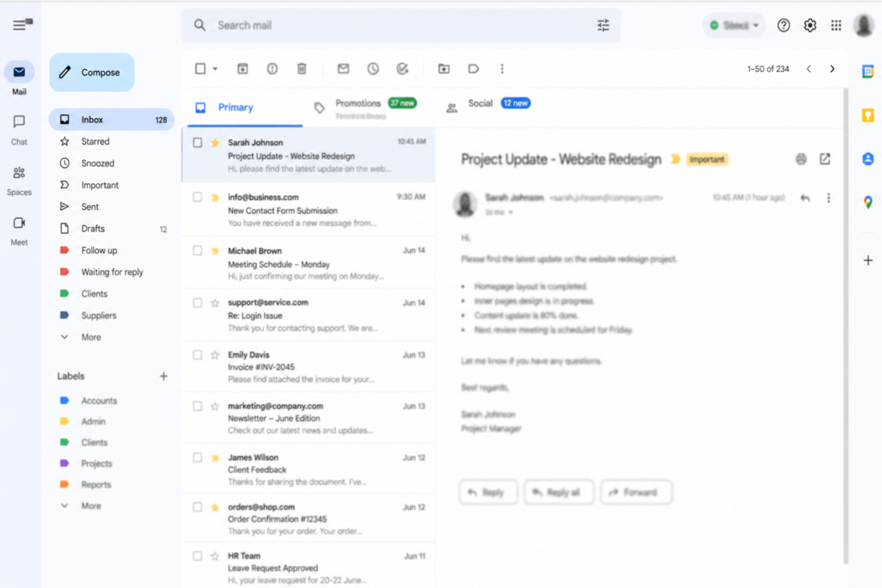Viewport: 882px width, 588px height.
Task: Switch to the Promotions tab
Action: pos(367,107)
